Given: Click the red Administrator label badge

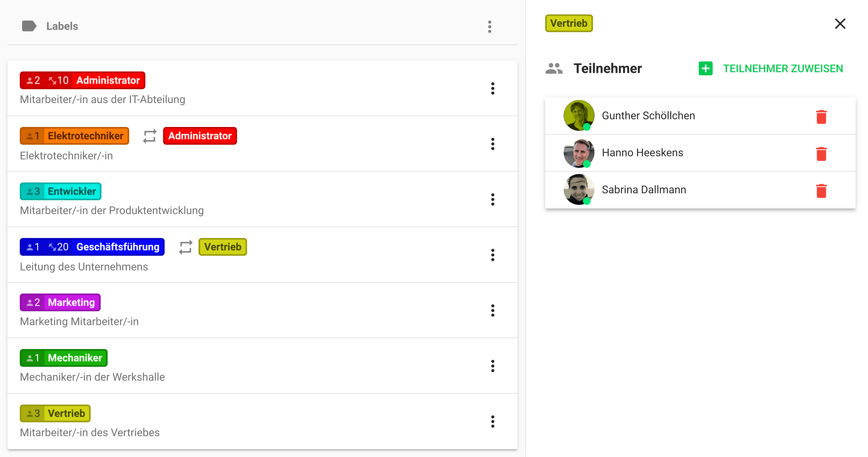Looking at the screenshot, I should (x=82, y=80).
